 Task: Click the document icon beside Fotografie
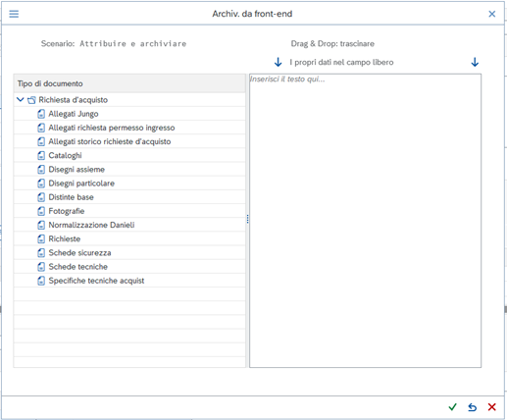tap(41, 211)
